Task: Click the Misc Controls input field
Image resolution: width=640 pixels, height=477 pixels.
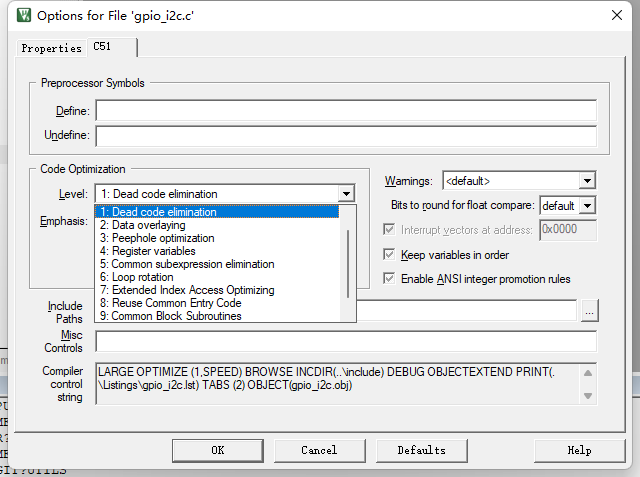Action: (346, 341)
